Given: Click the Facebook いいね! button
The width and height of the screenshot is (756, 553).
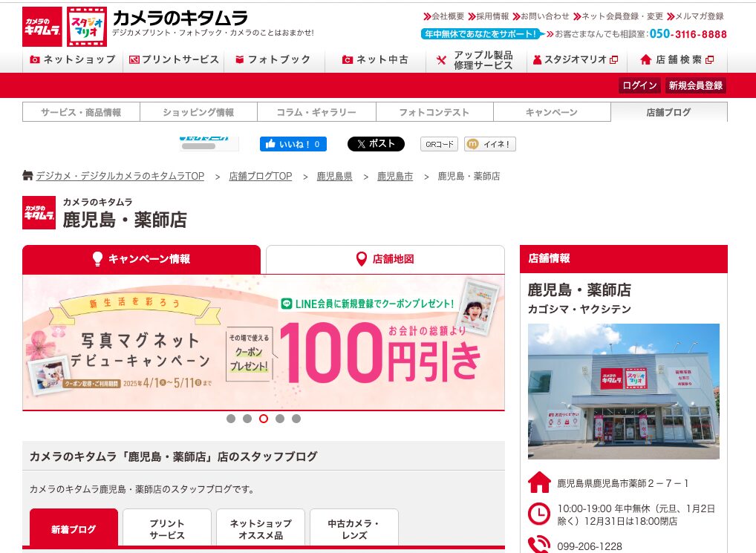Looking at the screenshot, I should (293, 144).
